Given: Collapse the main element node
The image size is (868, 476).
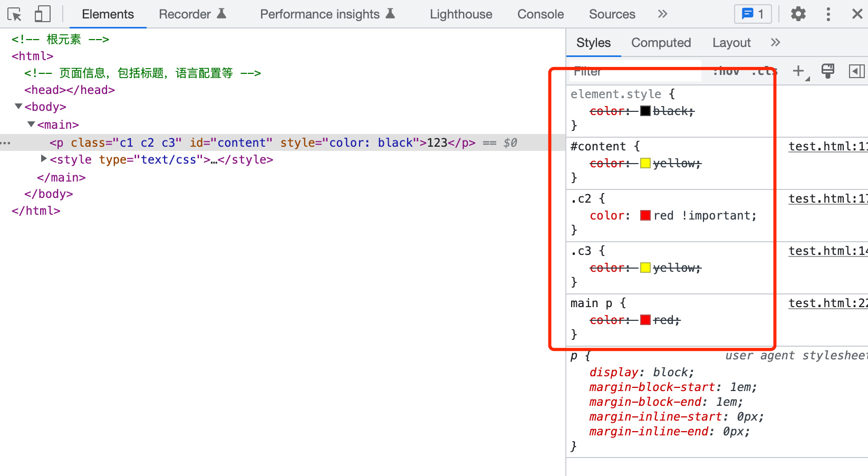Looking at the screenshot, I should [31, 125].
